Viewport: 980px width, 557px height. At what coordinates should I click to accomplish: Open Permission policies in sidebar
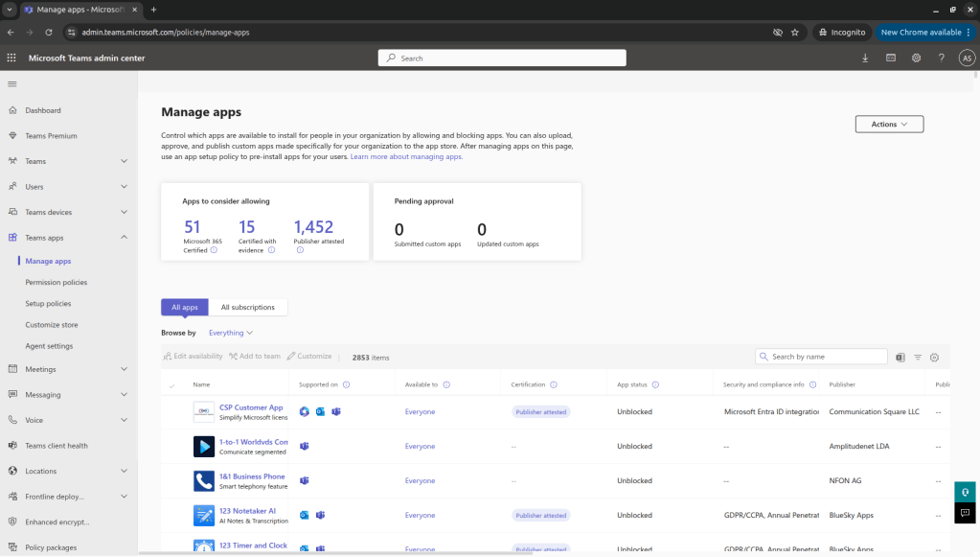tap(57, 283)
